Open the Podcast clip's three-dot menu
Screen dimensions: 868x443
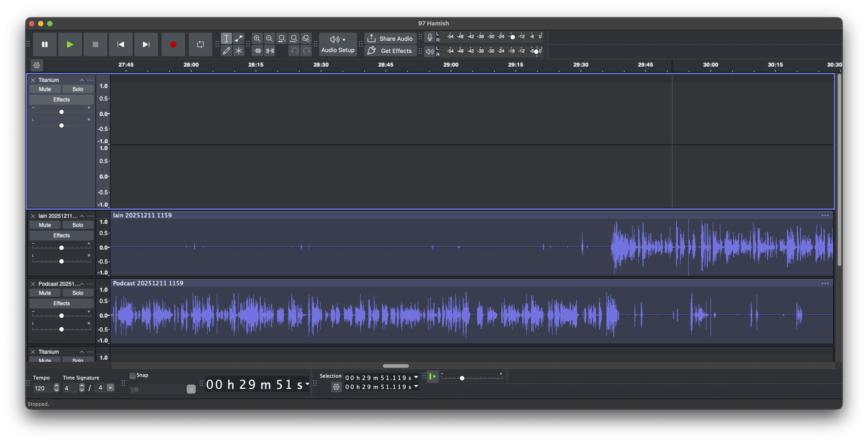(x=825, y=283)
